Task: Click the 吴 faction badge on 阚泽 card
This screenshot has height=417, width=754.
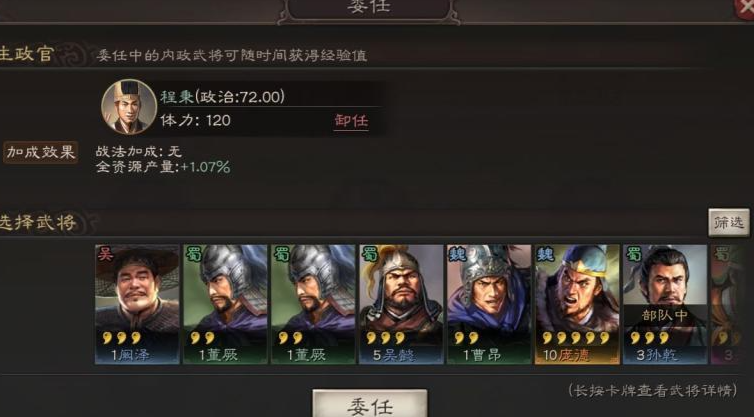Action: coord(105,253)
